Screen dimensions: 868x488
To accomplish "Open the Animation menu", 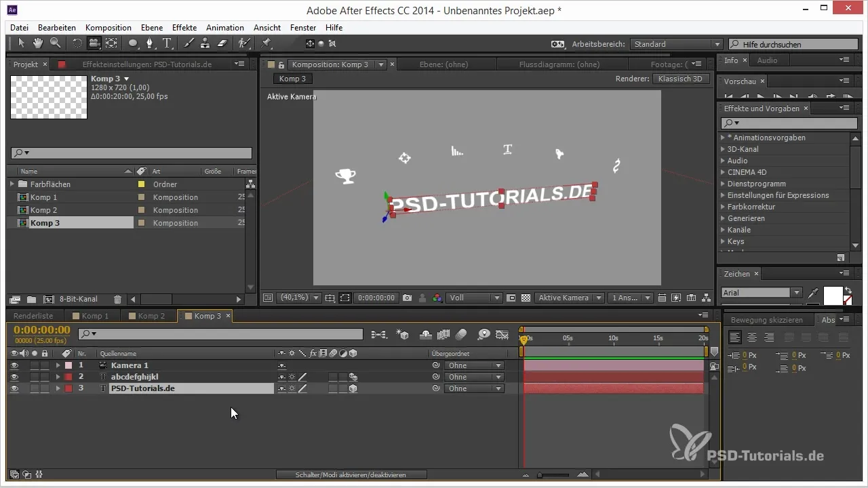I will point(225,28).
